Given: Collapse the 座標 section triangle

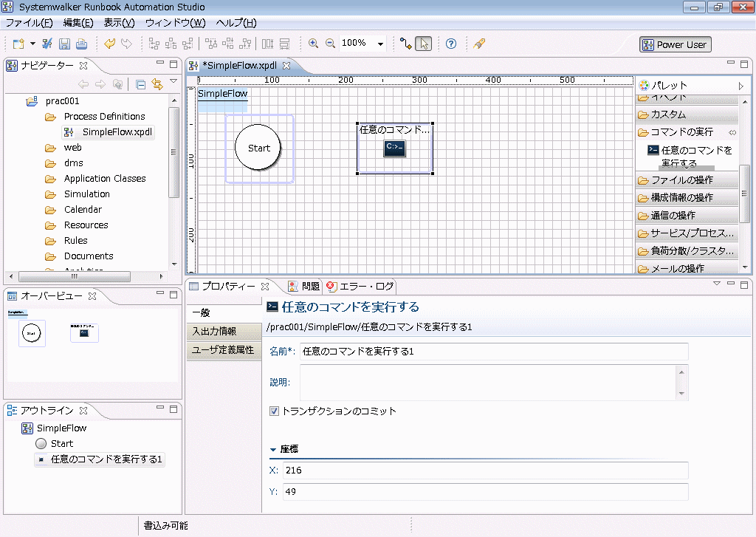Looking at the screenshot, I should pos(273,450).
